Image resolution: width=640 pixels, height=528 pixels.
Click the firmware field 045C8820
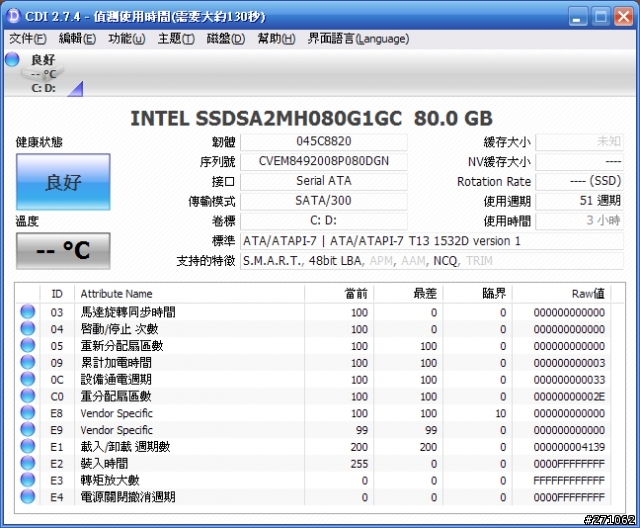[x=324, y=142]
